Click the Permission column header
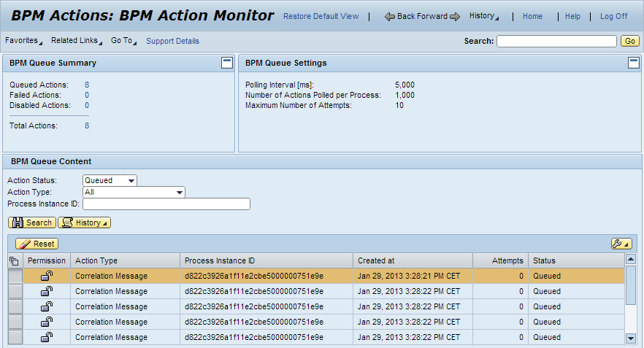Image resolution: width=644 pixels, height=348 pixels. [x=47, y=260]
